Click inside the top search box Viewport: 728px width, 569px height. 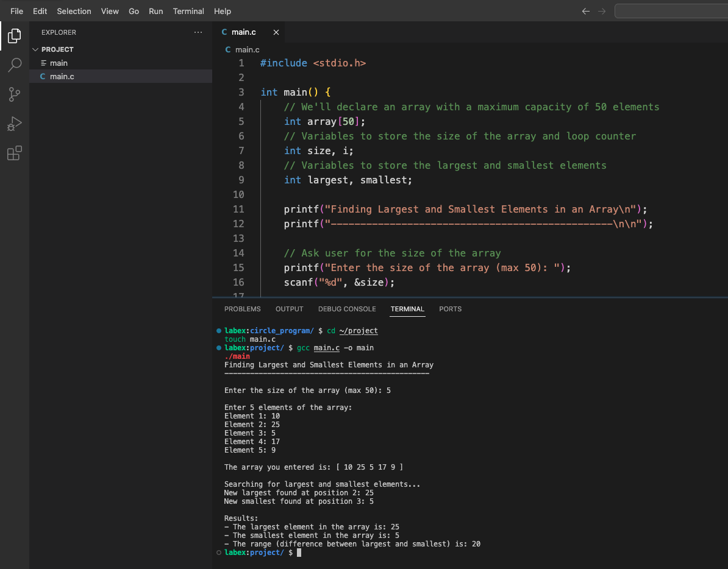(x=671, y=10)
